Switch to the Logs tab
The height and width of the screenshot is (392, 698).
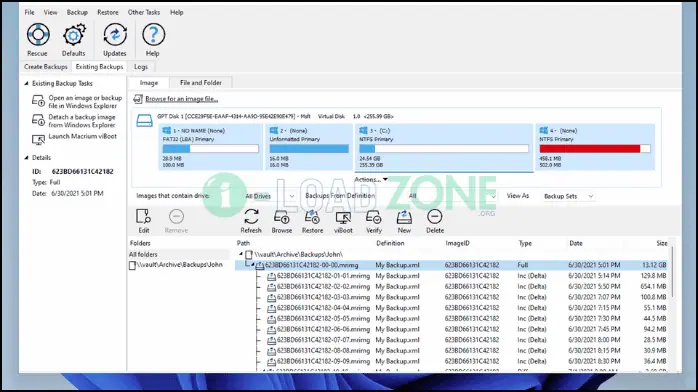(141, 67)
